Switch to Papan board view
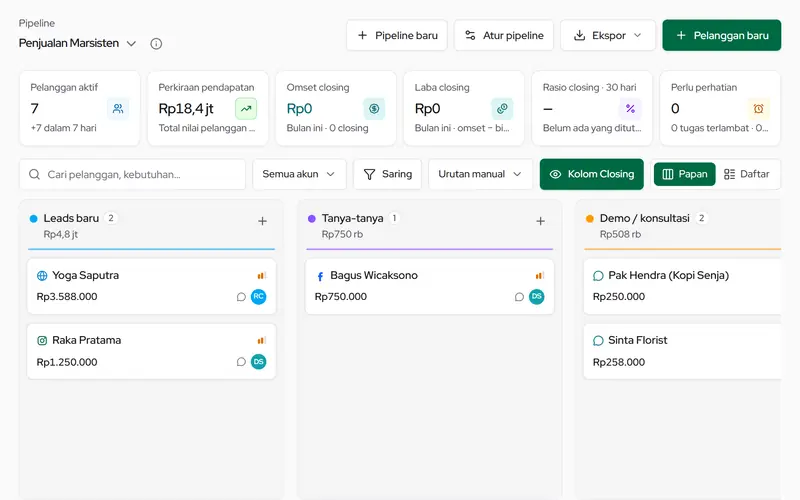This screenshot has width=800, height=500. [x=685, y=174]
